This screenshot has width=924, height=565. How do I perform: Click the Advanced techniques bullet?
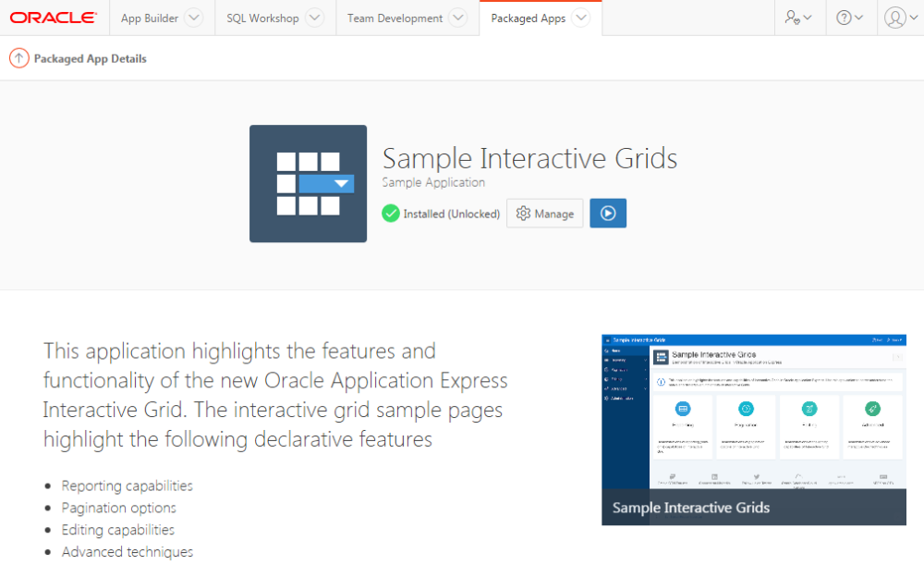(x=128, y=551)
